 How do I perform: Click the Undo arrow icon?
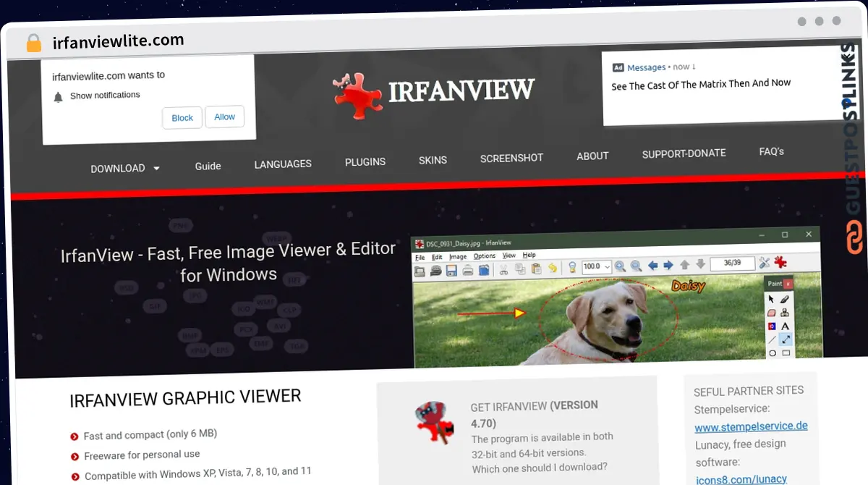553,268
